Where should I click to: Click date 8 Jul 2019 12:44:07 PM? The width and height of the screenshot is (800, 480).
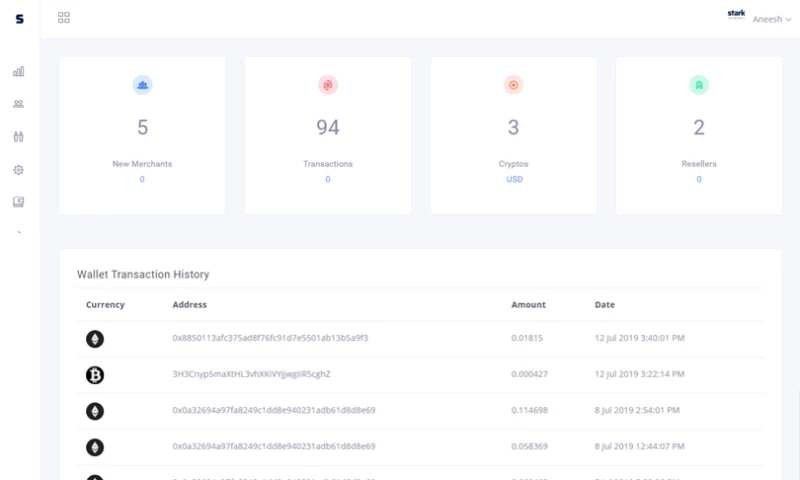(x=640, y=446)
